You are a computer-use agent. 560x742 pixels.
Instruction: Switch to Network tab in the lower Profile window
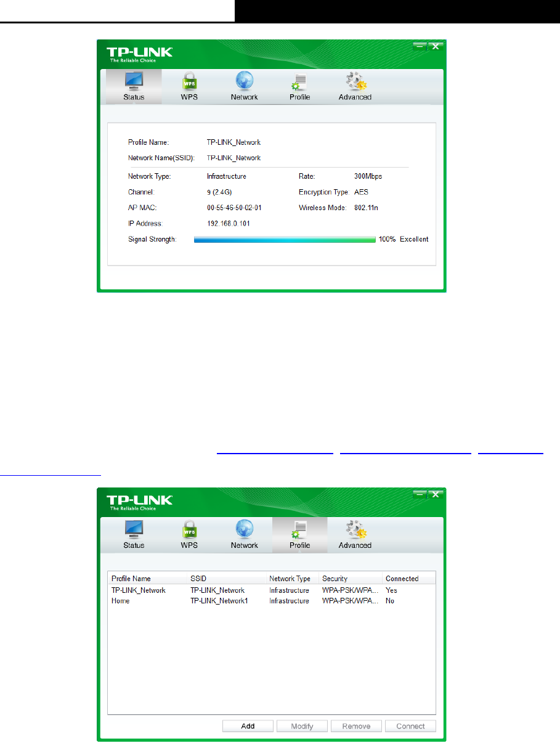245,534
